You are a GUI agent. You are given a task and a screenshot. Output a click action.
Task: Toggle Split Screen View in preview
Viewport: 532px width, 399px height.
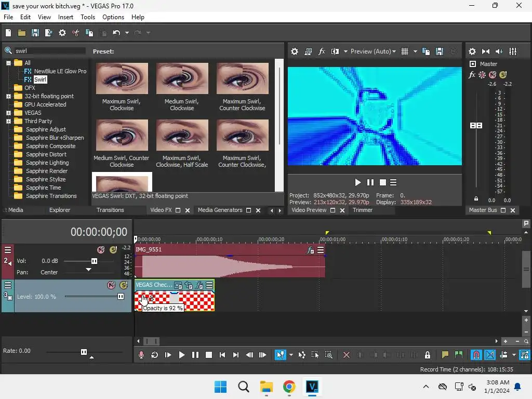[335, 51]
